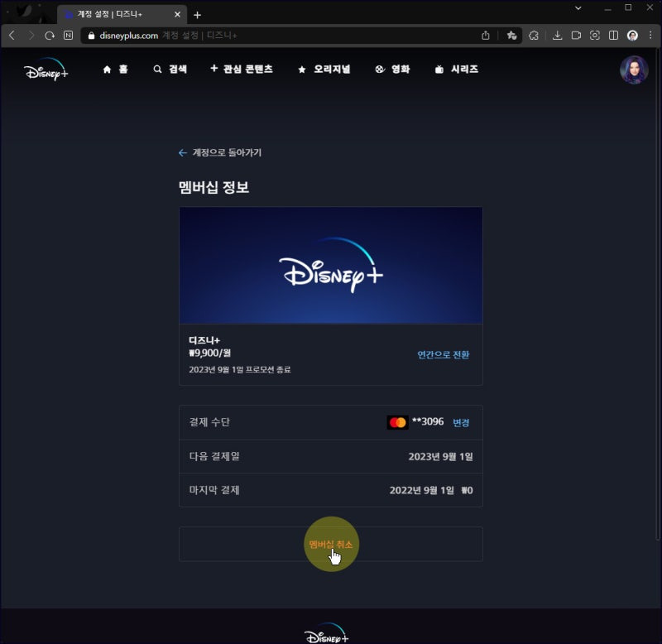Open 오리지널 originals menu
Image resolution: width=662 pixels, height=644 pixels.
point(324,70)
